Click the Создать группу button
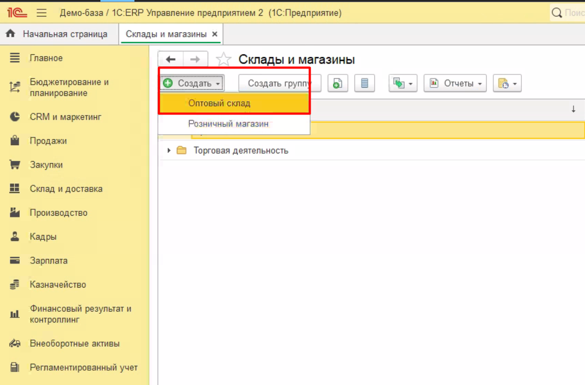Viewport: 585px width, 385px height. (279, 83)
